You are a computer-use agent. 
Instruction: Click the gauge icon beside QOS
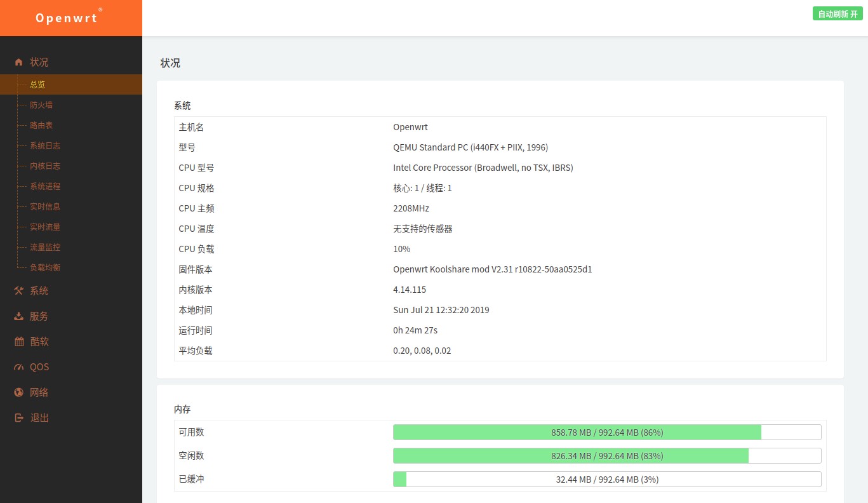click(18, 367)
